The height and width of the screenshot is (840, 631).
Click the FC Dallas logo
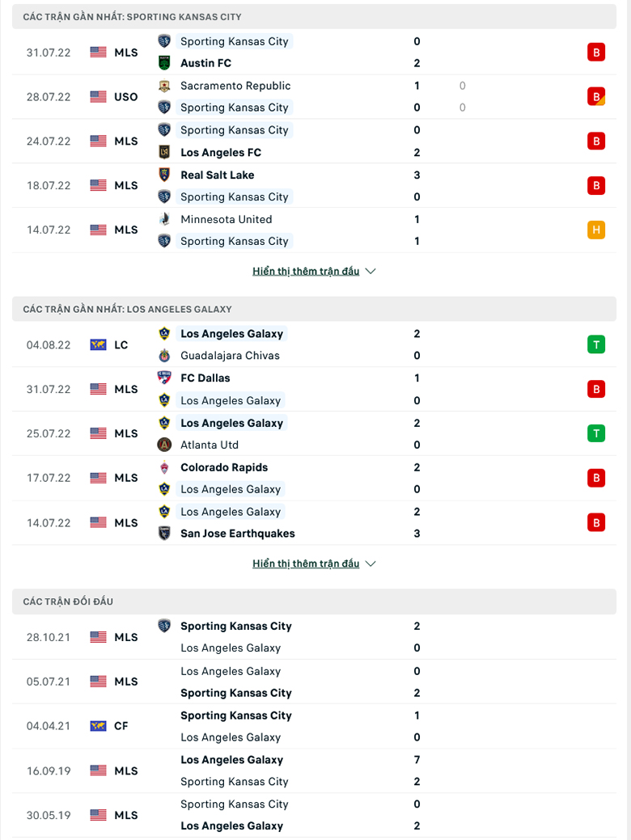pyautogui.click(x=164, y=378)
